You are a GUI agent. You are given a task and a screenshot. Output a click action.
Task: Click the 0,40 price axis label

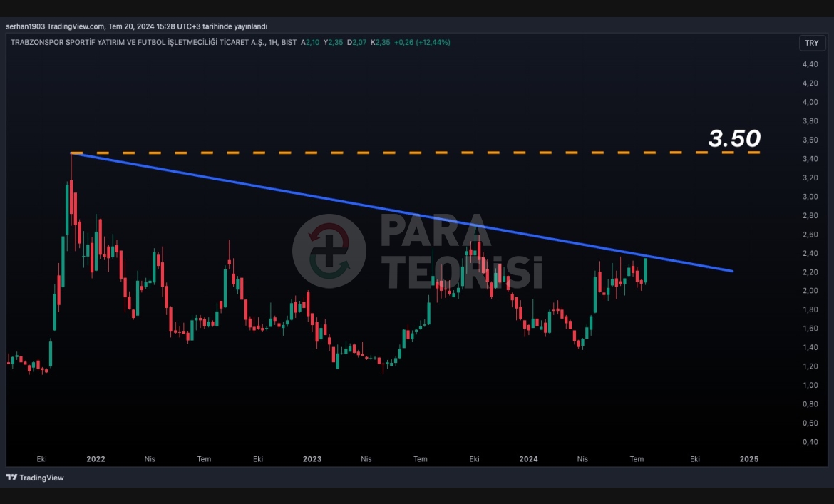coord(810,442)
